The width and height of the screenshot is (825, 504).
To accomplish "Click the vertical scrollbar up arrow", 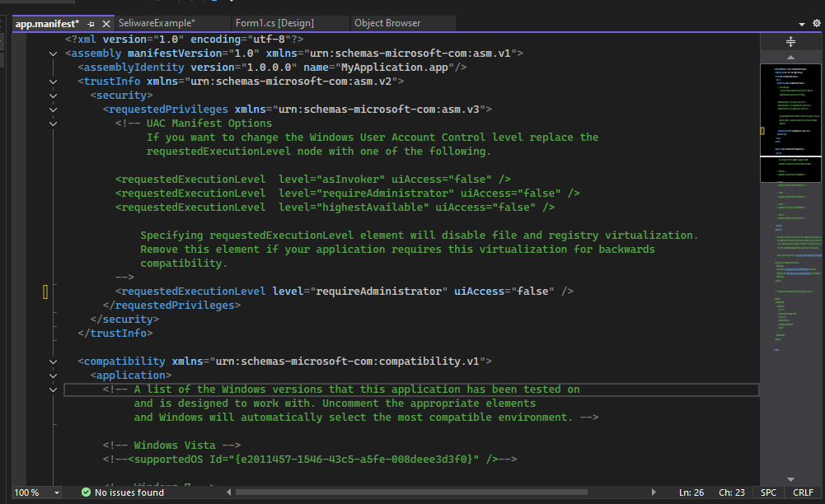I will pyautogui.click(x=790, y=57).
